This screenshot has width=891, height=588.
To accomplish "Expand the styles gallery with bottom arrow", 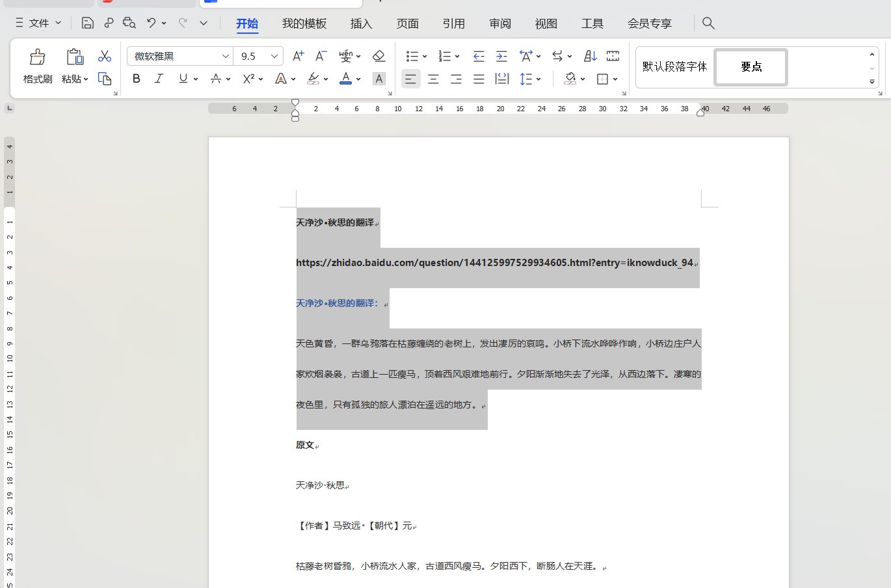I will coord(872,82).
